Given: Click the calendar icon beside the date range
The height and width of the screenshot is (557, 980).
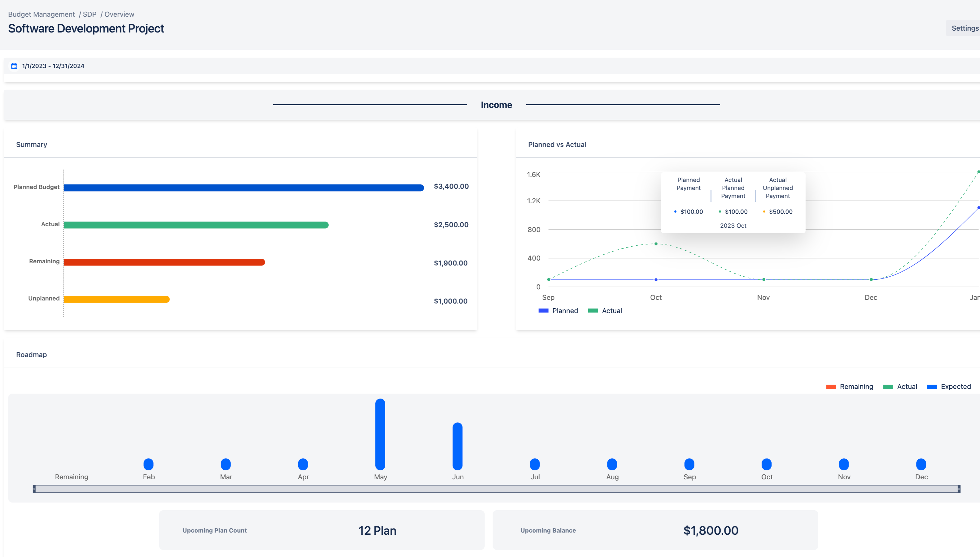Looking at the screenshot, I should (x=14, y=65).
